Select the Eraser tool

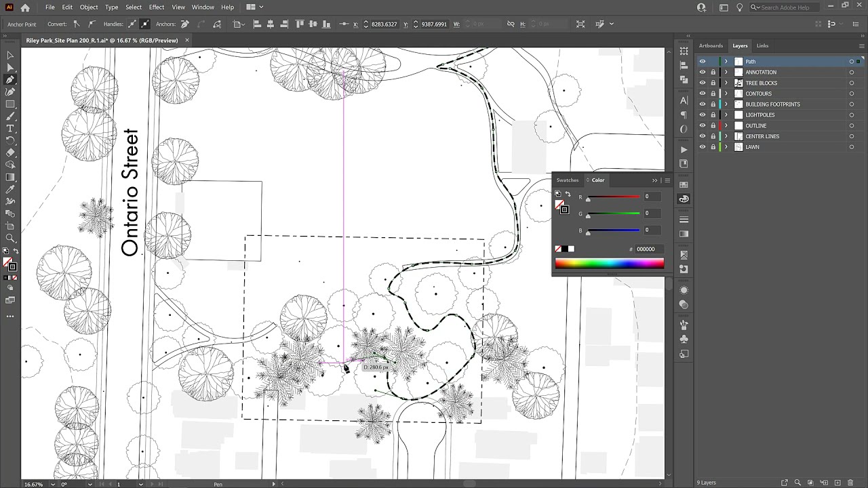pos(10,153)
